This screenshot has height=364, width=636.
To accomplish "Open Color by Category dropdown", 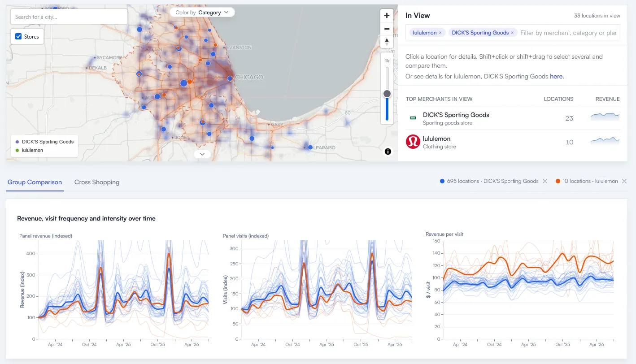I will 202,13.
